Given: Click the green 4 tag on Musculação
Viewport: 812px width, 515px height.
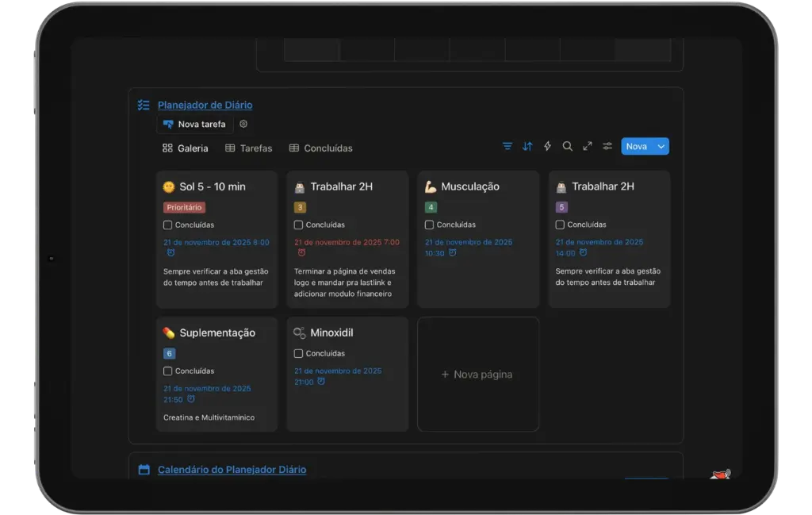Looking at the screenshot, I should [x=431, y=207].
